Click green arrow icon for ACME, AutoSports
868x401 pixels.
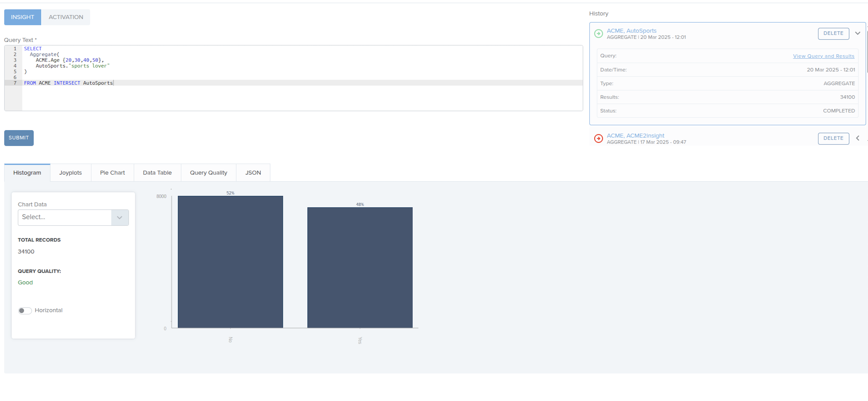click(x=598, y=34)
